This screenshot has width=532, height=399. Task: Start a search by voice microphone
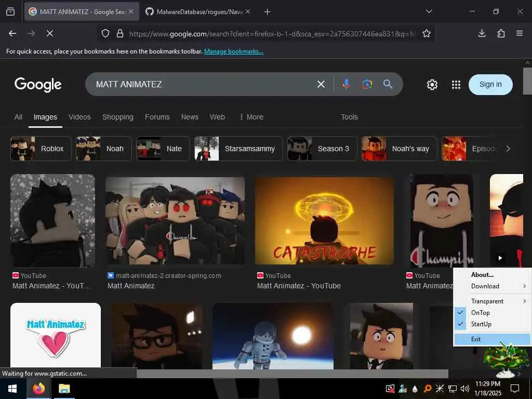346,84
